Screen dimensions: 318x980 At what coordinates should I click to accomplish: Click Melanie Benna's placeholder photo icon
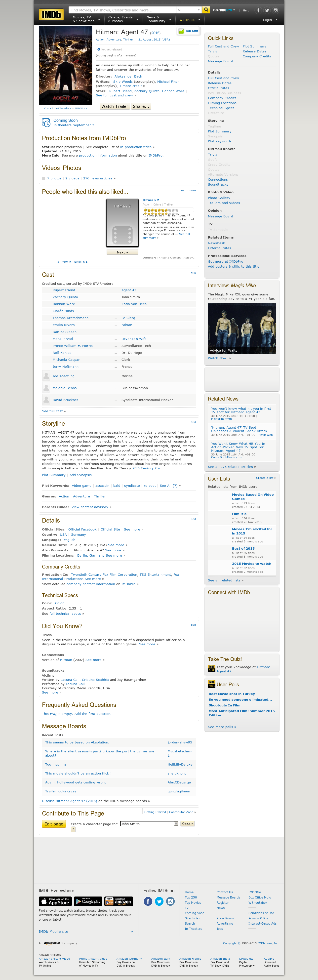pyautogui.click(x=46, y=388)
